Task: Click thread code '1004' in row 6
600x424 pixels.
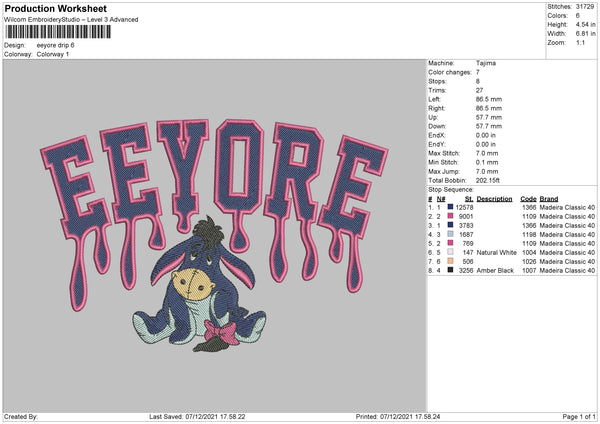Action: 529,253
